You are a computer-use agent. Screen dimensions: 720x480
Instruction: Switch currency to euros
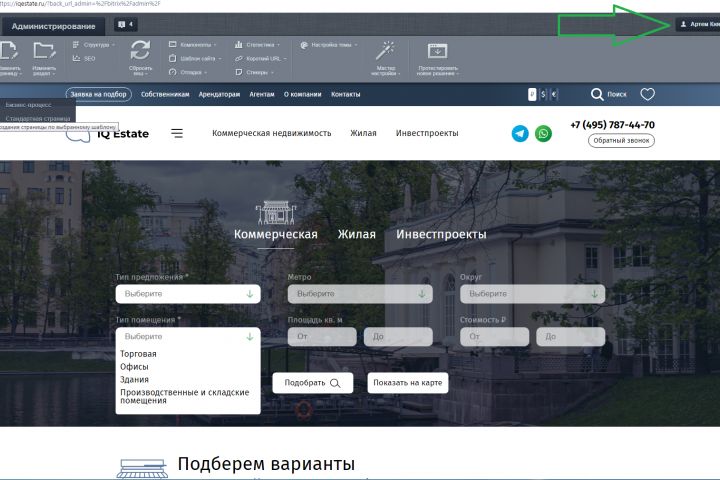[x=554, y=94]
